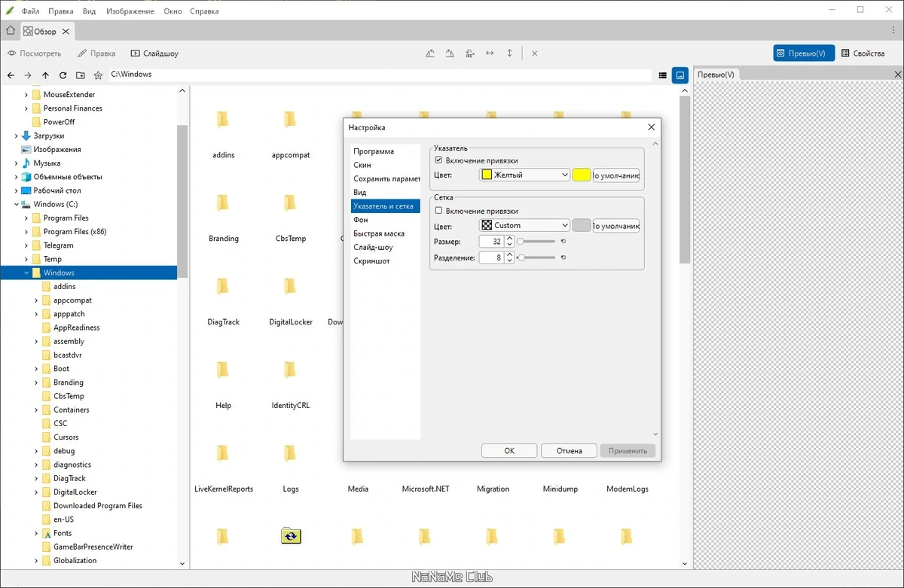Click the Применить button
Viewport: 904px width, 588px height.
tap(628, 451)
